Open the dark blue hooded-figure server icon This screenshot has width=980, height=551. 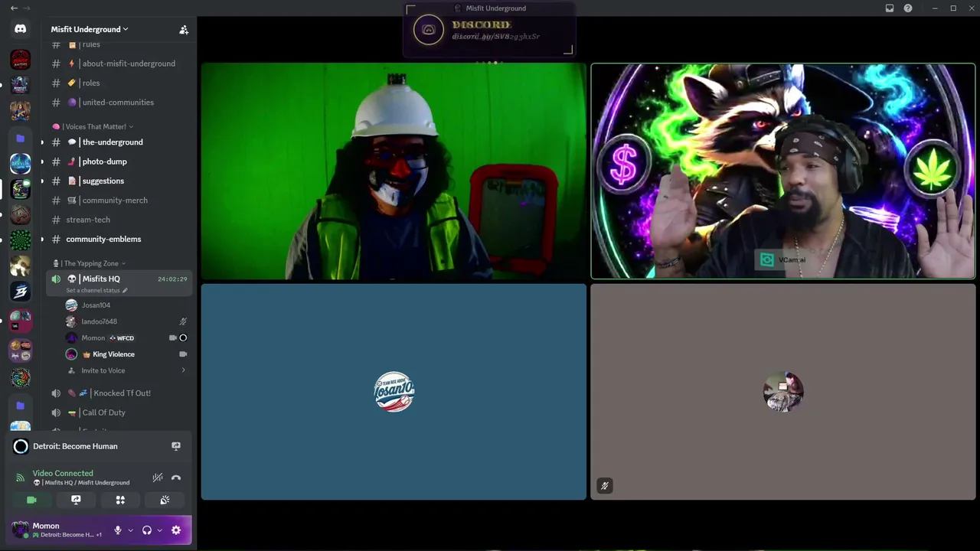point(21,85)
